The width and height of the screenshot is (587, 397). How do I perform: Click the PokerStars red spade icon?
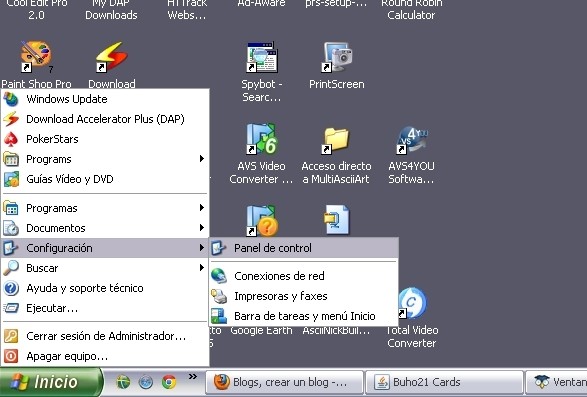[x=11, y=139]
